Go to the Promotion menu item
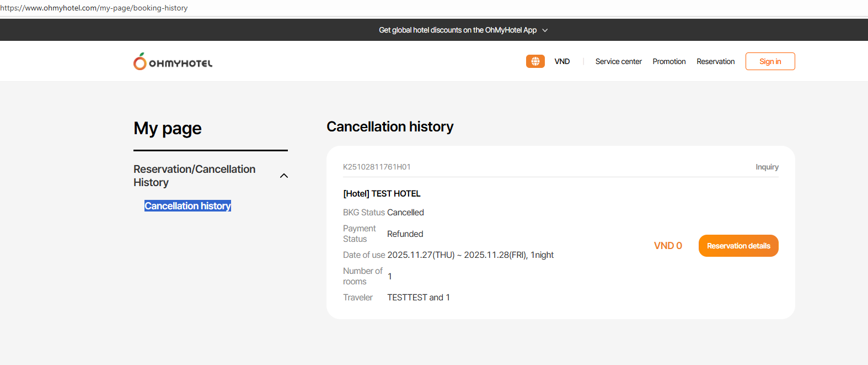 tap(669, 61)
